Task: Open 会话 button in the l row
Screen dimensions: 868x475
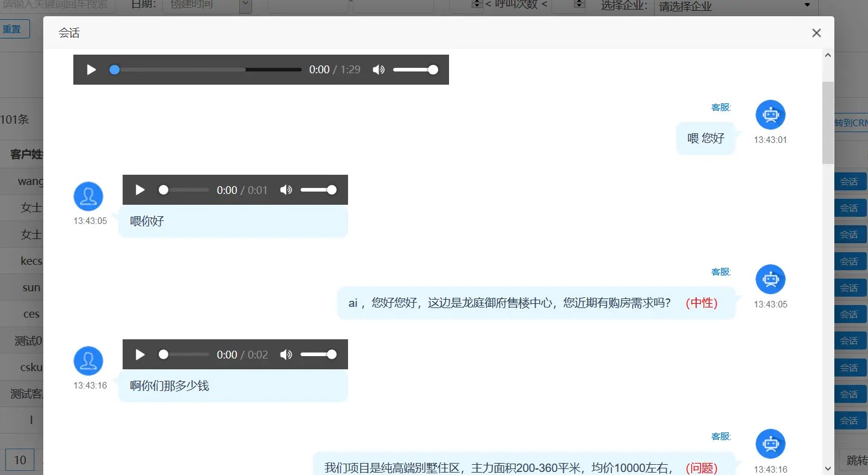Action: (849, 420)
